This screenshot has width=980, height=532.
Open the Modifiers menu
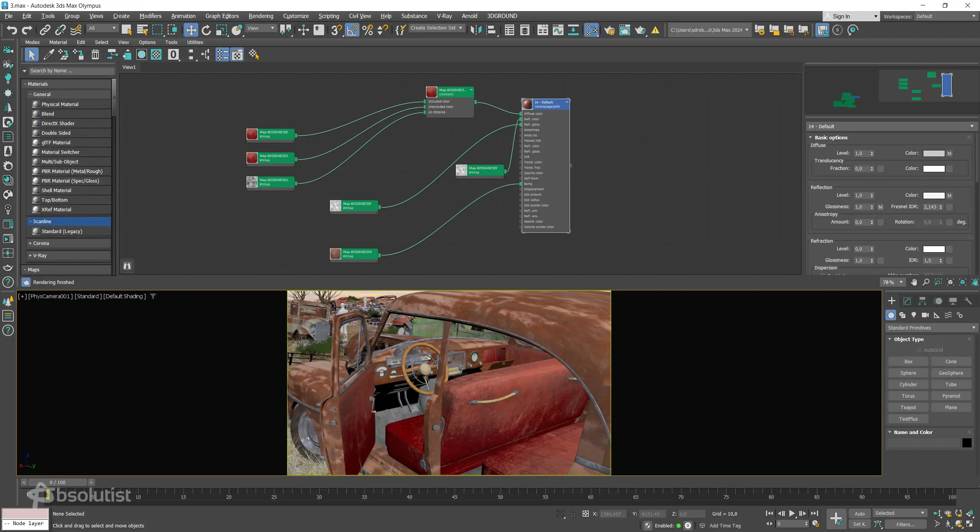click(x=150, y=16)
